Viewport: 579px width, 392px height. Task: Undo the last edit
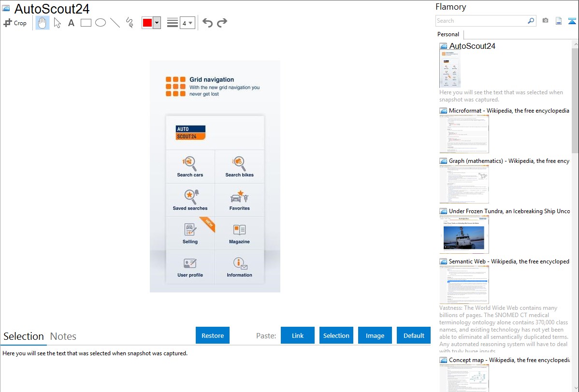click(207, 23)
